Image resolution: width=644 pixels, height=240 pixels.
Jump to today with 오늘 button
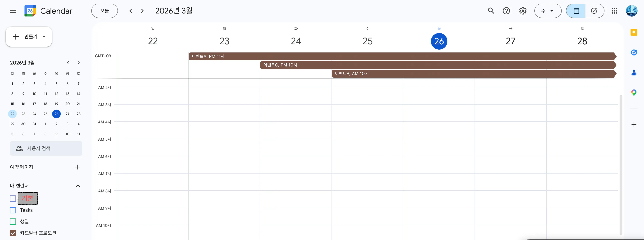105,11
